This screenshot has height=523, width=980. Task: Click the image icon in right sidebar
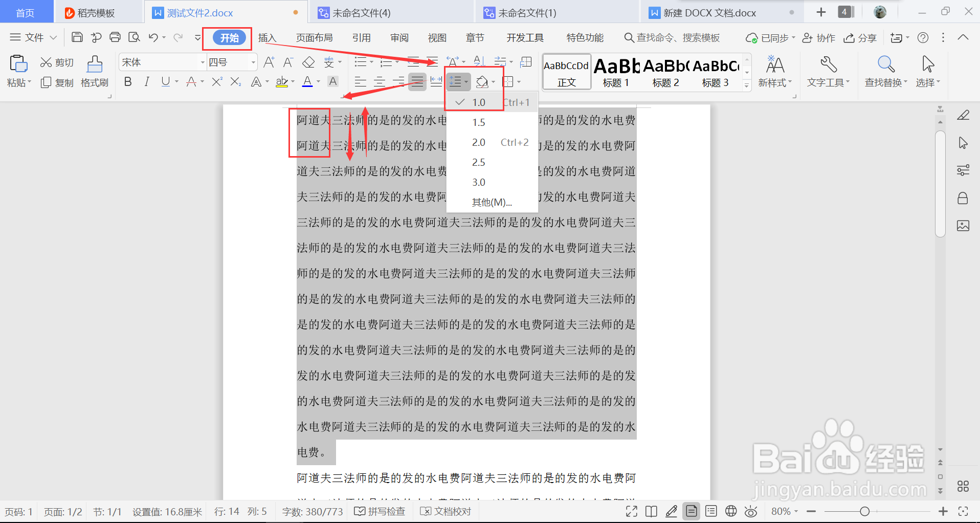(963, 226)
